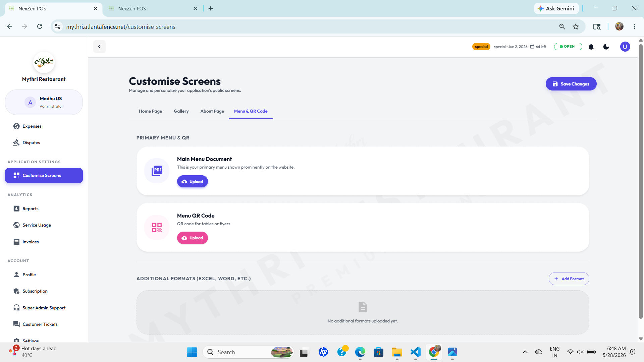Viewport: 644px width, 362px height.
Task: Open Microsoft Store from taskbar
Action: coord(378,352)
